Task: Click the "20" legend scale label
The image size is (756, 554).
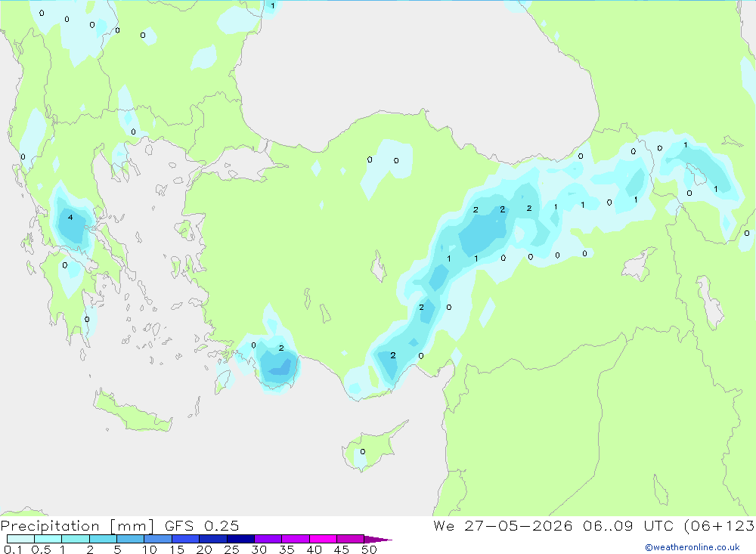Action: click(x=204, y=549)
